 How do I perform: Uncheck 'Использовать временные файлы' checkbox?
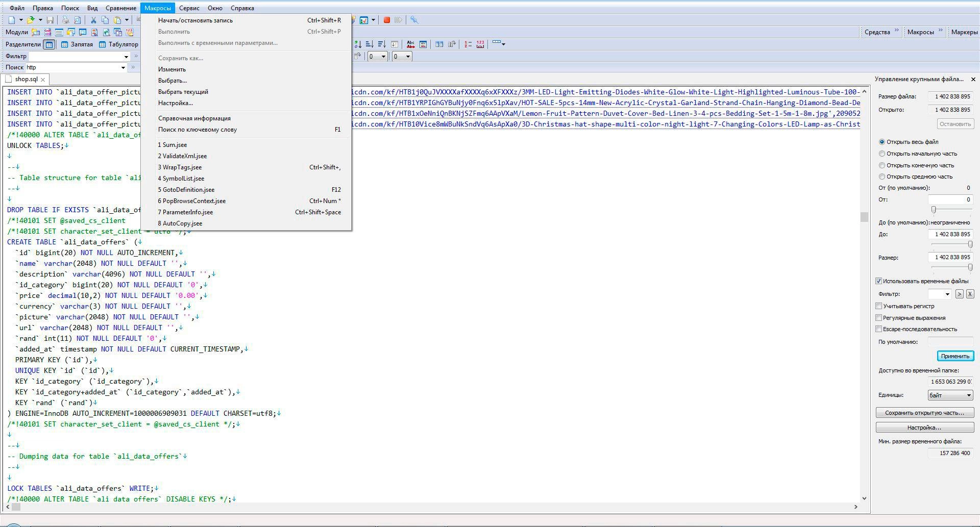tap(879, 281)
